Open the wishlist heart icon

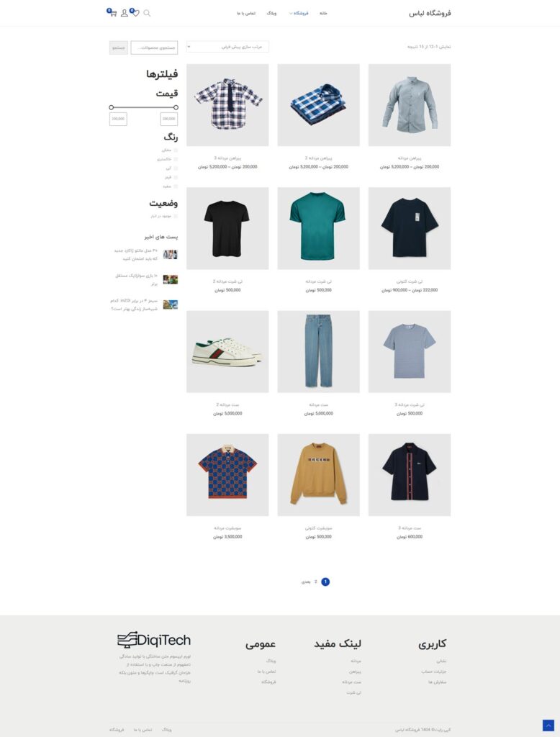pos(135,13)
